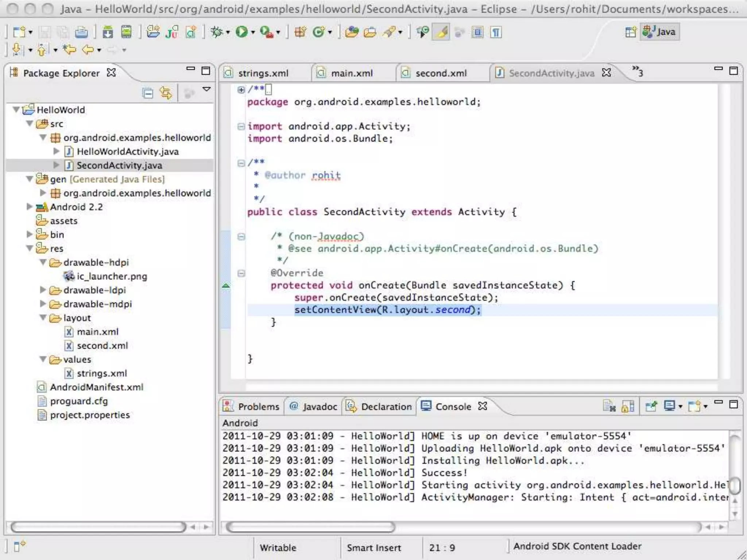The height and width of the screenshot is (560, 747).
Task: Open the Search dropdown arrow
Action: click(400, 33)
